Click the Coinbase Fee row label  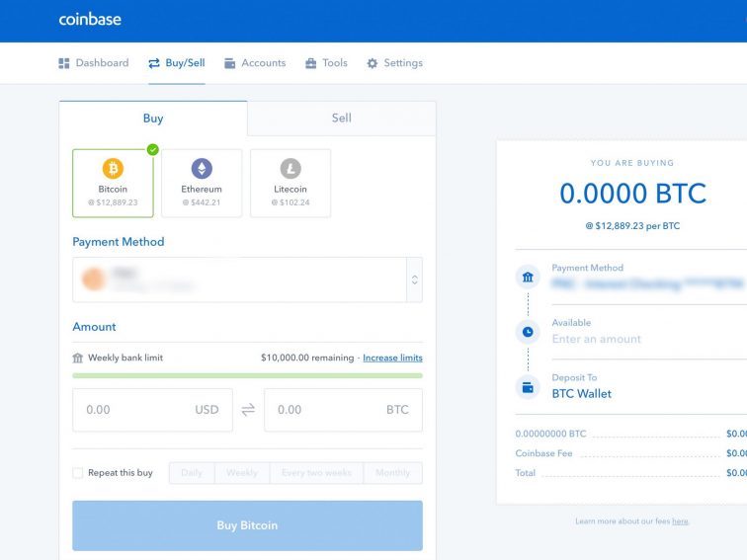point(543,453)
